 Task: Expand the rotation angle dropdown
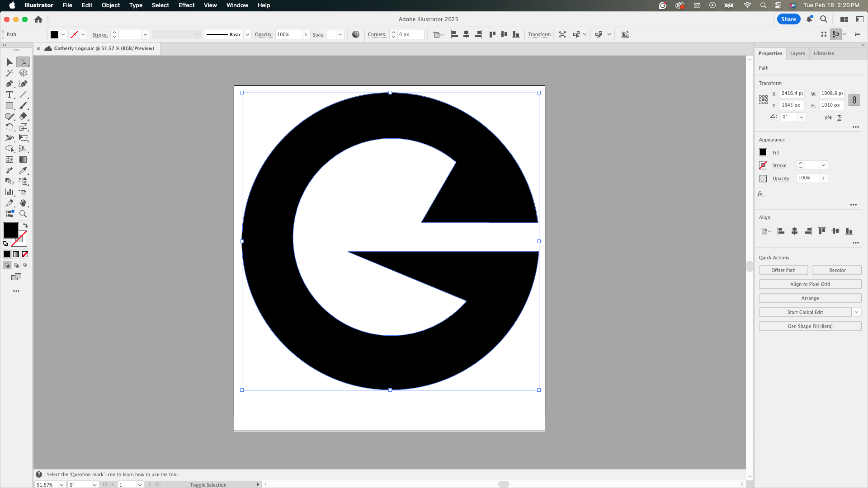pos(802,117)
